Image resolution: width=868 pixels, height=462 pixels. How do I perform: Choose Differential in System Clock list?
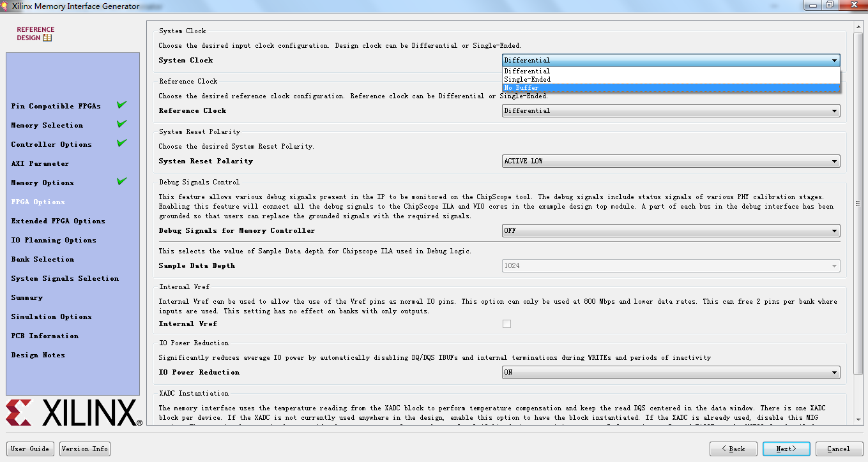click(x=671, y=71)
